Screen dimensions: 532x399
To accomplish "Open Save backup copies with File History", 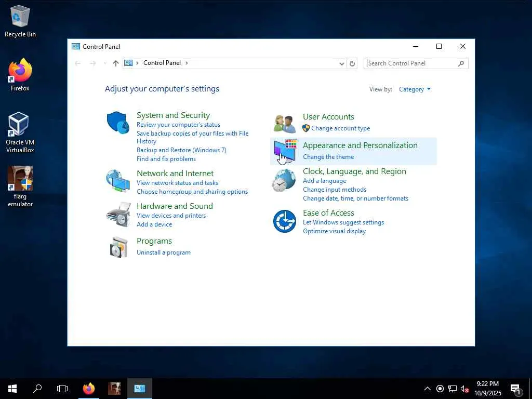I will point(192,137).
